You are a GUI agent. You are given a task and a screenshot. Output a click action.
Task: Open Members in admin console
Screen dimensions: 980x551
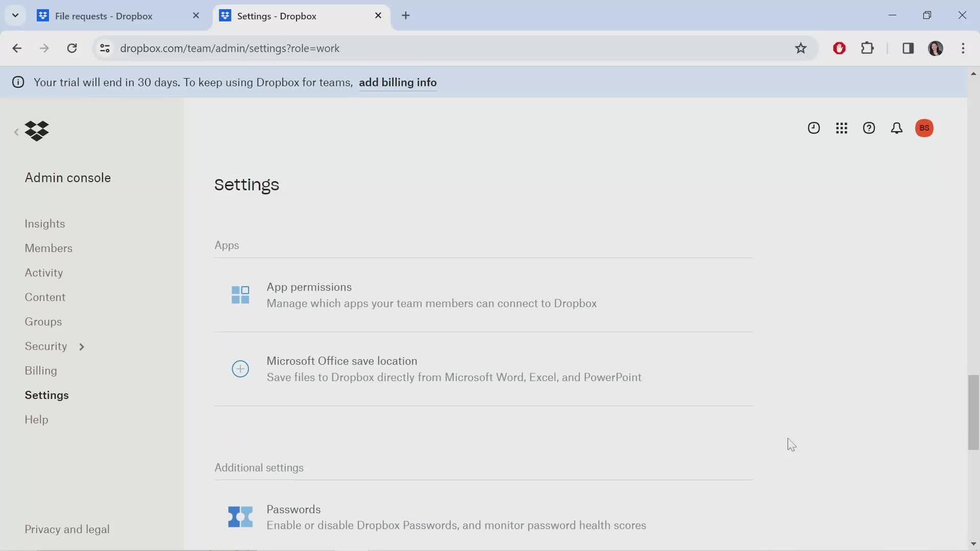coord(48,248)
